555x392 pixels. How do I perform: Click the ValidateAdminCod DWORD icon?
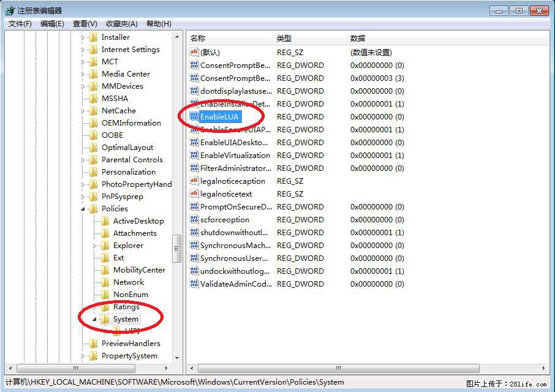click(x=194, y=284)
